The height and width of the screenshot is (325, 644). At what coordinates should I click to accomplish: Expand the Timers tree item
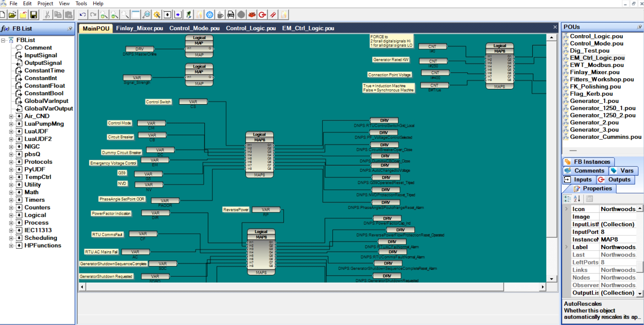point(11,200)
